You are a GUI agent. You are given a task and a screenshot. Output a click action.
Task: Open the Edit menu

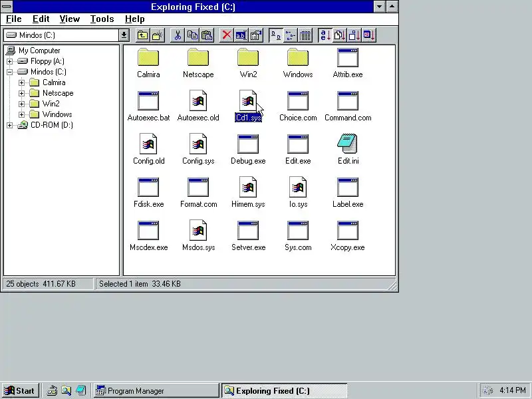pos(41,19)
